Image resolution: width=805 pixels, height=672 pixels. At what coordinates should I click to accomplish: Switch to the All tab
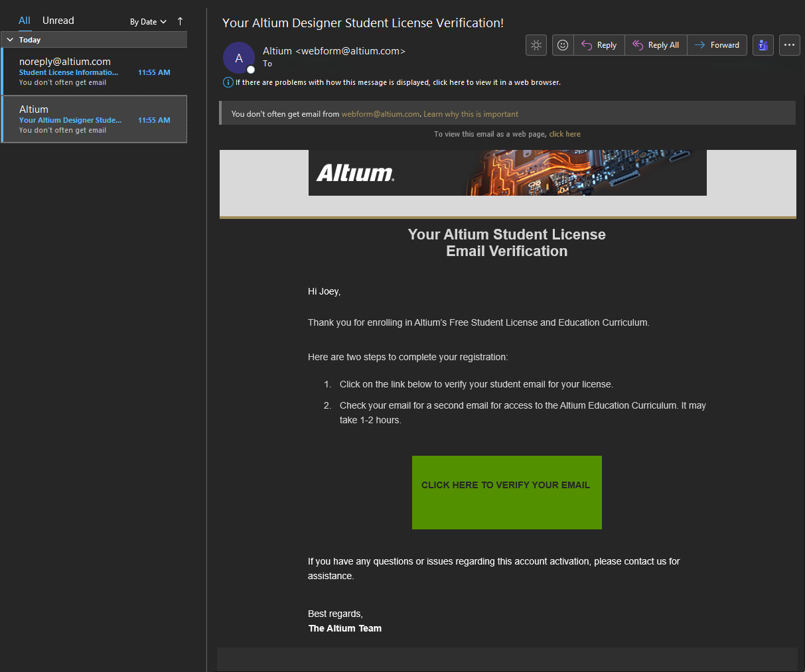25,21
